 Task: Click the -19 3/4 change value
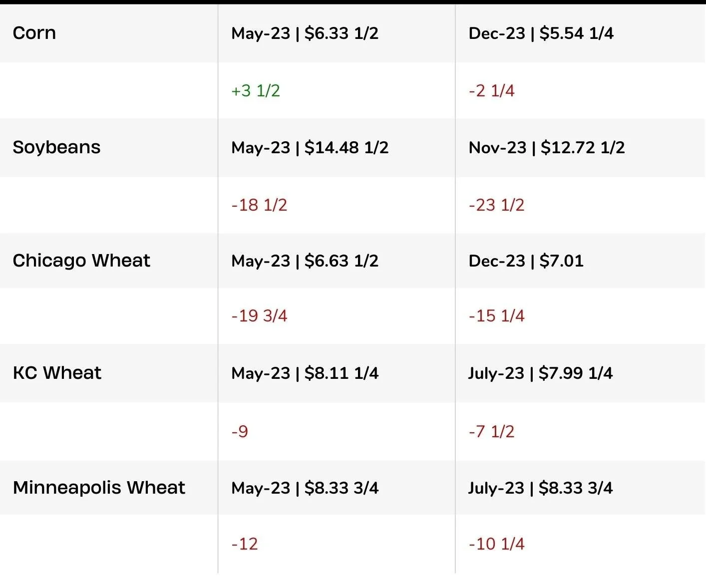(x=259, y=316)
